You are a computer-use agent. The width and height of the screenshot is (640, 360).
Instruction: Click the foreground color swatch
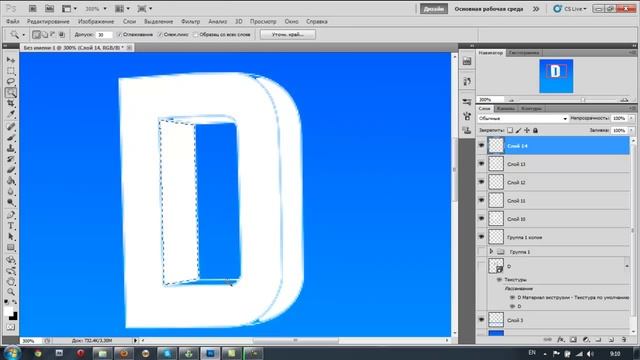tap(8, 311)
